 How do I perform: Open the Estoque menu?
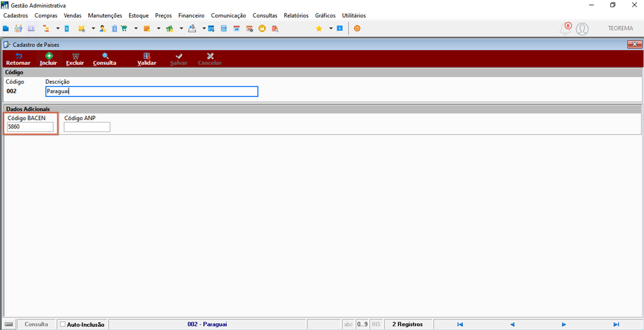click(139, 16)
